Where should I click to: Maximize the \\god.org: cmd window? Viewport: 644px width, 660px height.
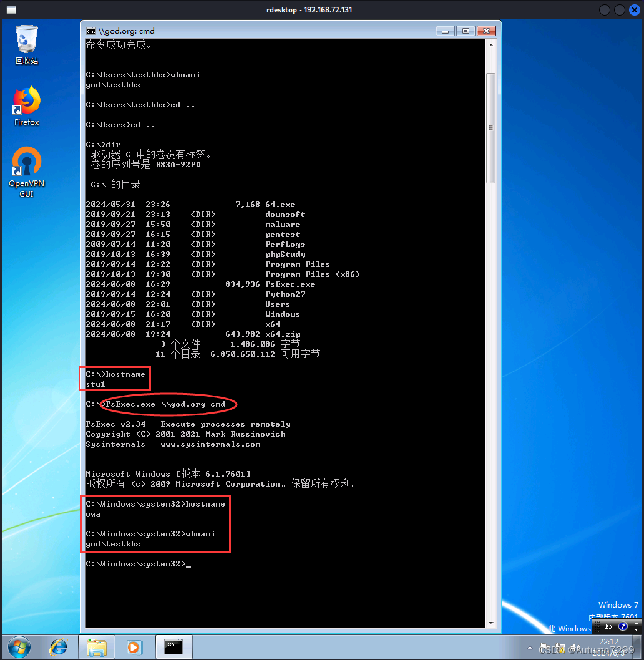coord(466,31)
